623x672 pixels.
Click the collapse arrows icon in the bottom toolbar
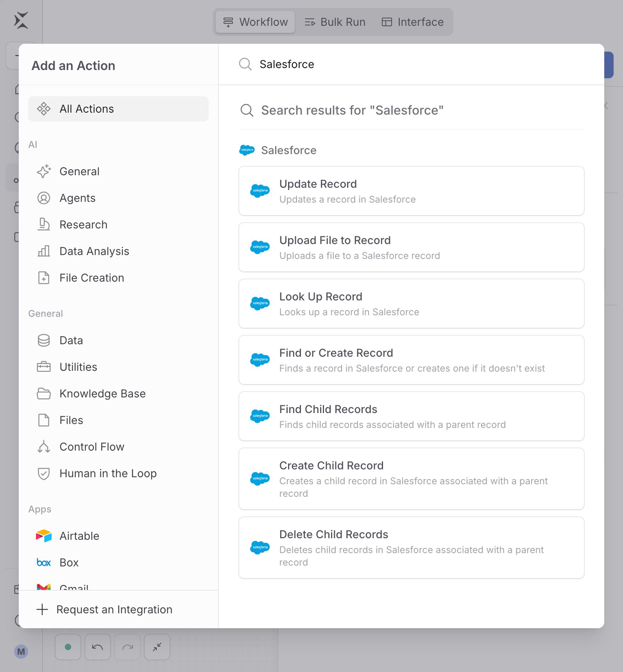coord(157,647)
